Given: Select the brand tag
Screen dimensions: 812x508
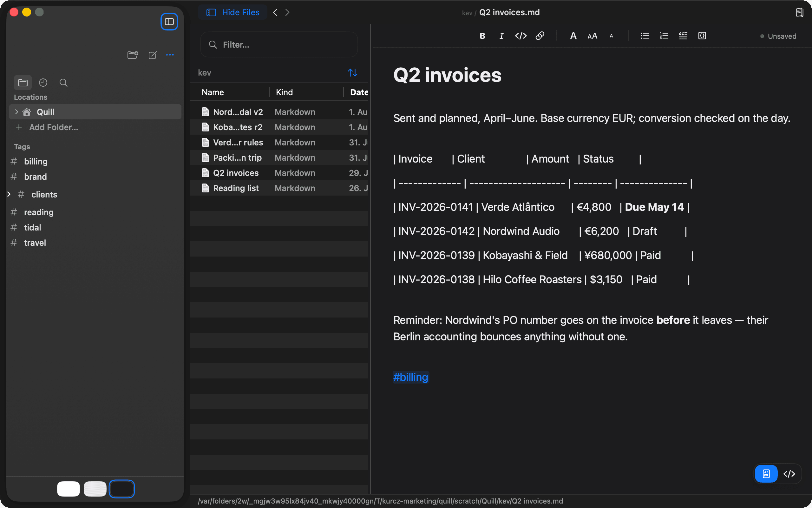Looking at the screenshot, I should click(x=35, y=177).
